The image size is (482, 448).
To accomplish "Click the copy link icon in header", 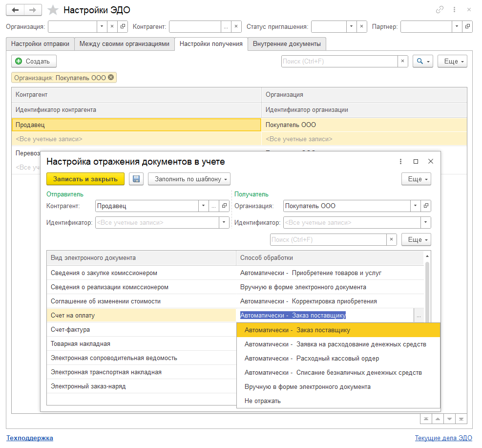I will coord(440,10).
